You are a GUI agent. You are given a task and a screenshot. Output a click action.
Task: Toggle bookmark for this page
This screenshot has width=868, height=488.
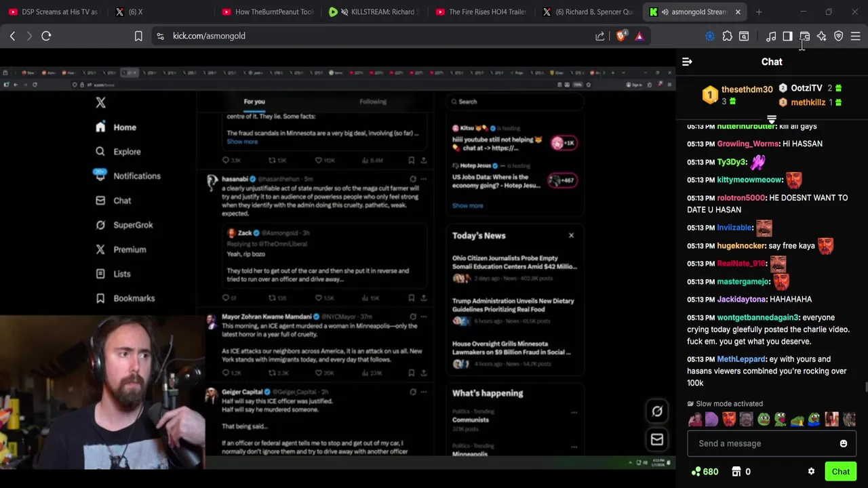click(138, 36)
